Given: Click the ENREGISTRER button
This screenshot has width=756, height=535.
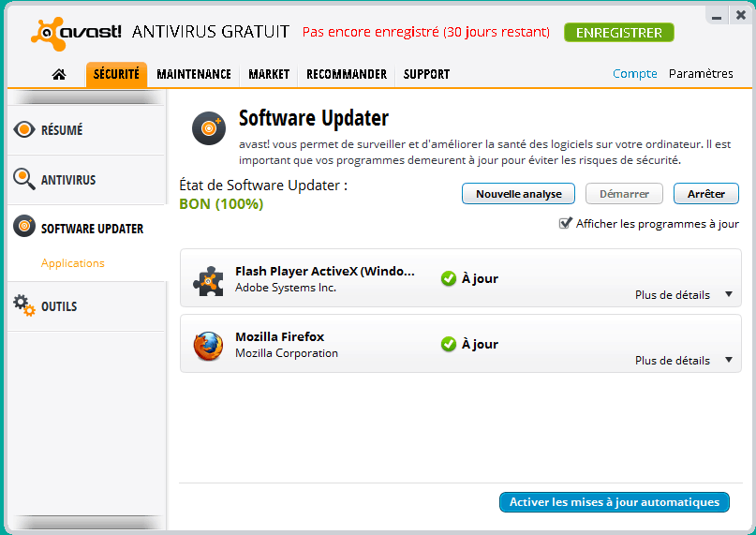Looking at the screenshot, I should tap(619, 32).
